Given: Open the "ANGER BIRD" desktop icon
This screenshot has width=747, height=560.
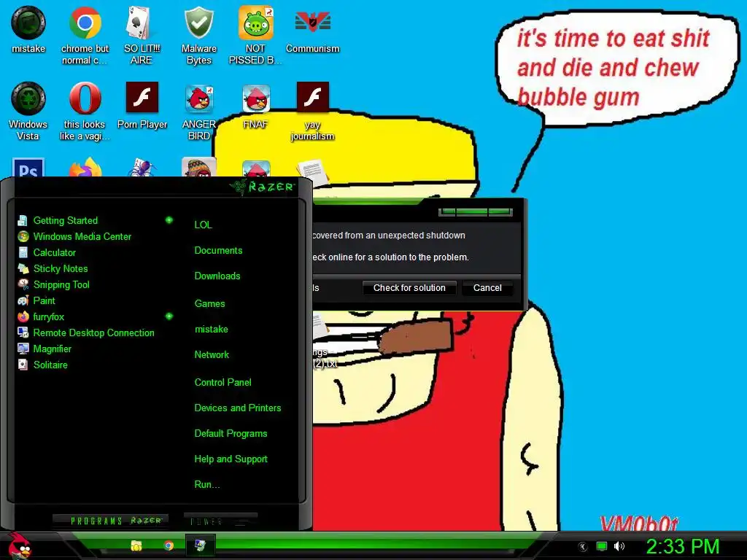Looking at the screenshot, I should coord(198,111).
